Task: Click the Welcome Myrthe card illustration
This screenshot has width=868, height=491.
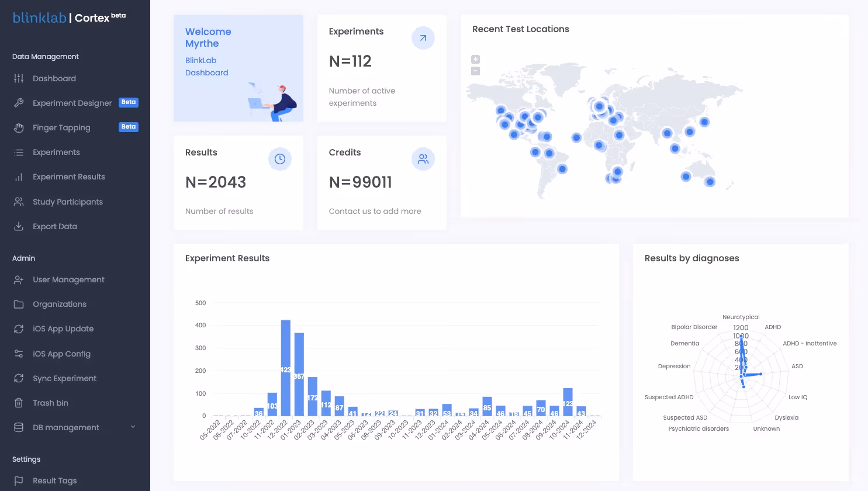Action: [x=272, y=102]
